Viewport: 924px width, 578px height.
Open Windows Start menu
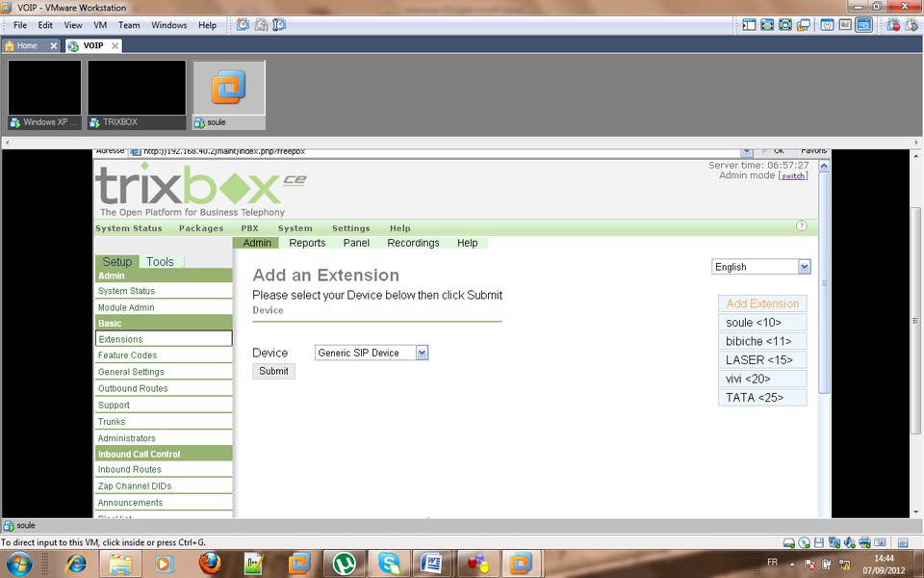(x=19, y=564)
